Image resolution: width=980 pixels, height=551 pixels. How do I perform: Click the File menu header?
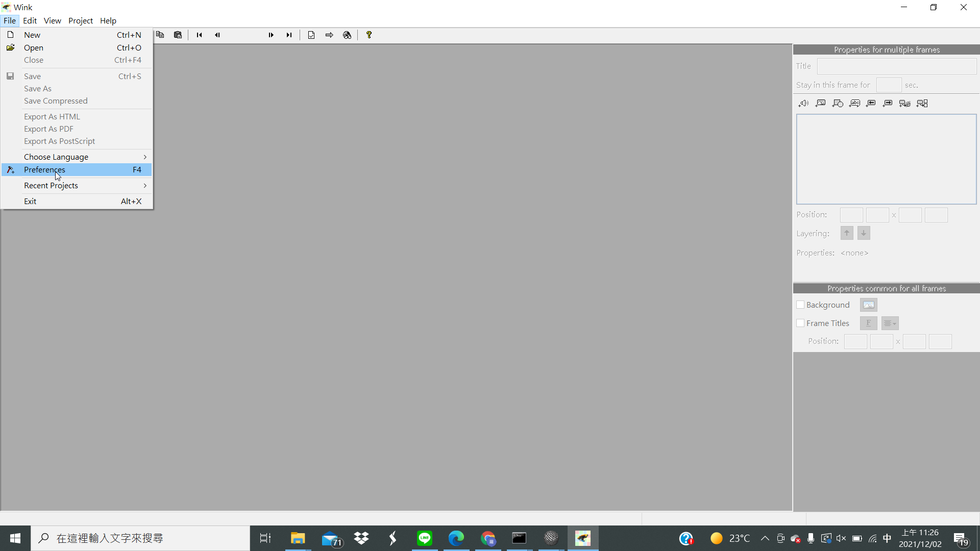(x=10, y=20)
